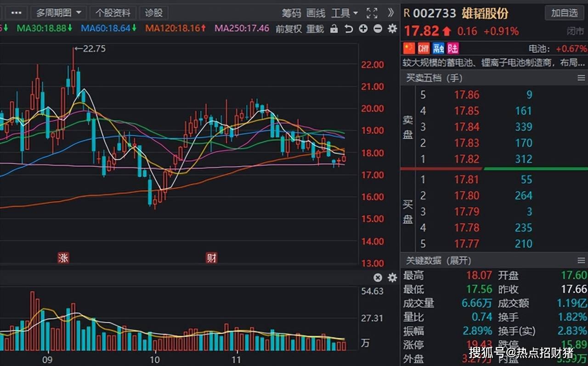Click sell level 3 price 17.84
Viewport: 588px width, 366px height.
[x=467, y=127]
